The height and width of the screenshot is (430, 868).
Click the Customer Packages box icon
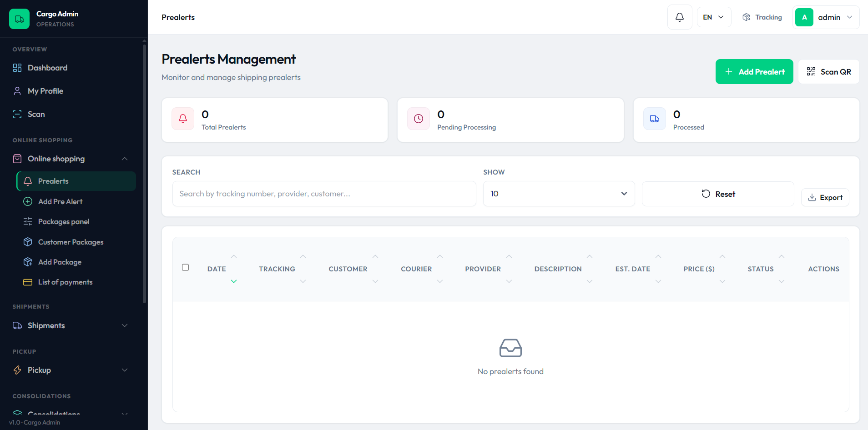pyautogui.click(x=28, y=242)
